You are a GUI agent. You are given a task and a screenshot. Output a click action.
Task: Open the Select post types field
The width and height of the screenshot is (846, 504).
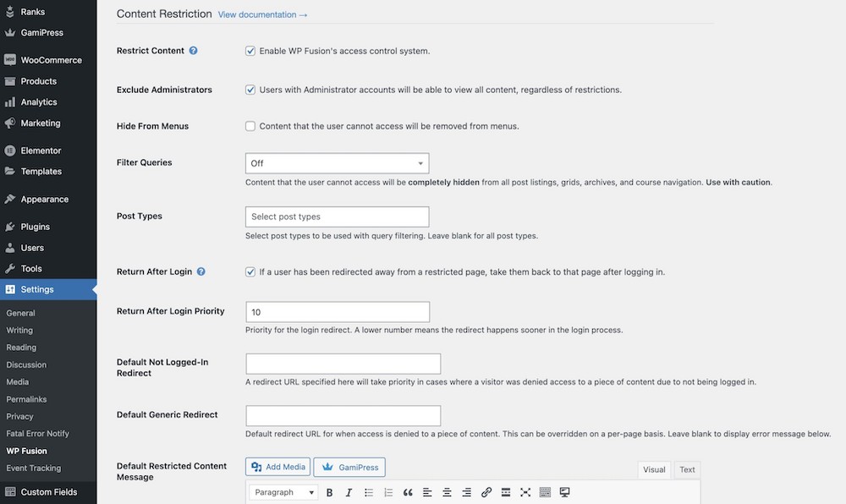tap(337, 216)
